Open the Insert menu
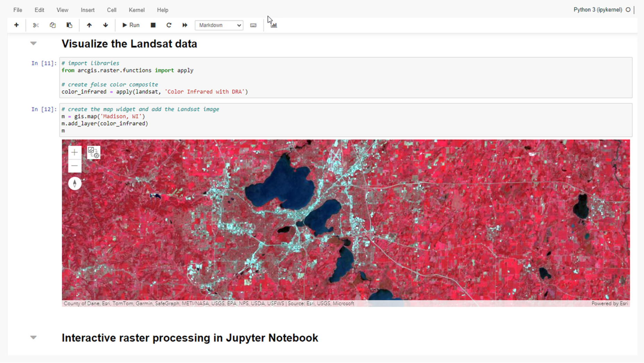Viewport: 644px width, 363px height. coord(87,10)
